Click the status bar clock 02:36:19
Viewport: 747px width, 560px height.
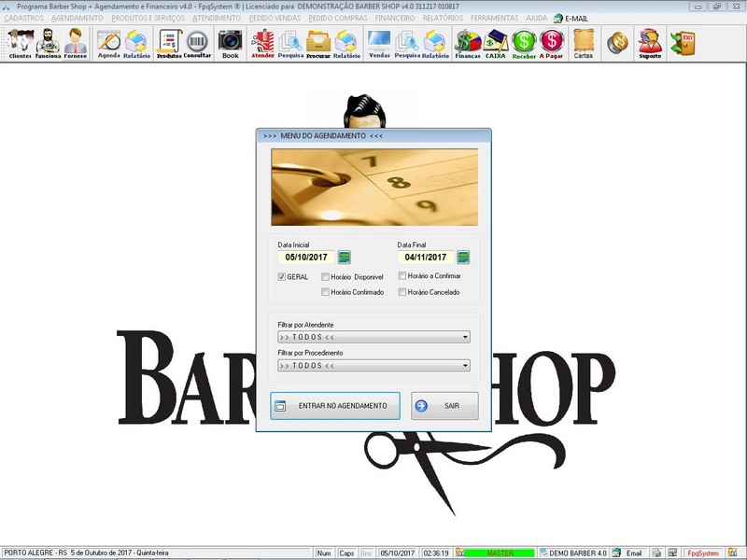click(435, 553)
